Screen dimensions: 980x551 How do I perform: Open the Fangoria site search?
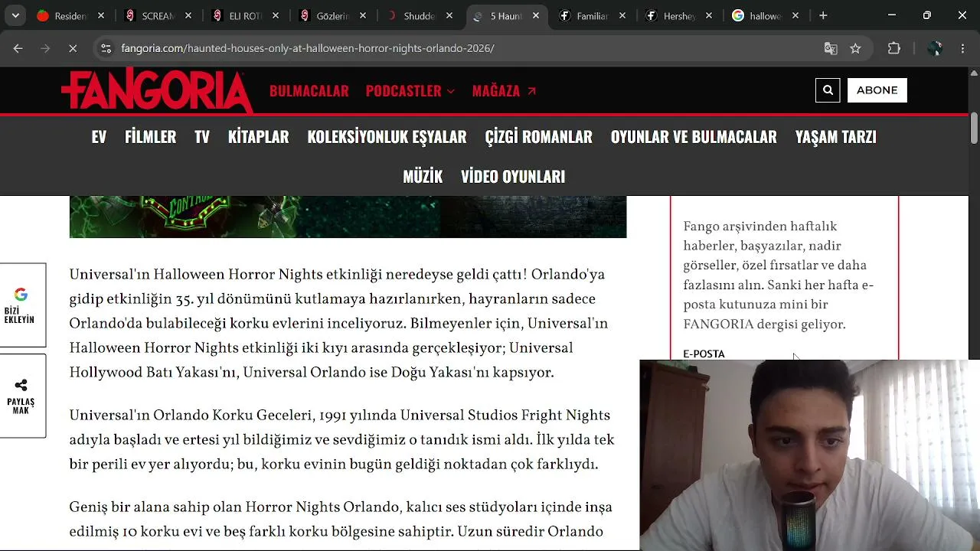tap(828, 90)
